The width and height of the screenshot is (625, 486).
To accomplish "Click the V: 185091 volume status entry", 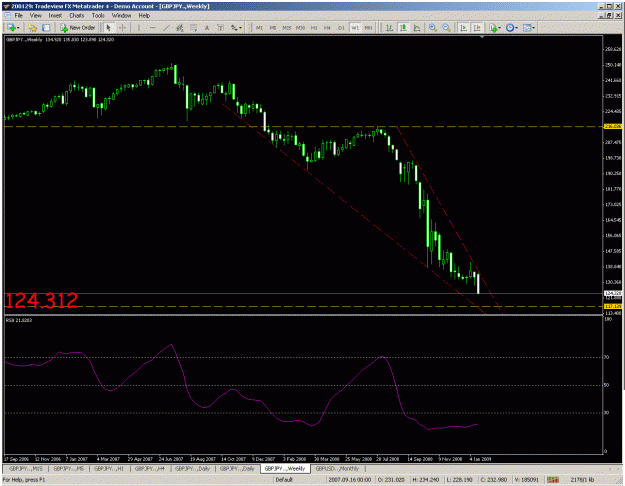I will point(526,480).
